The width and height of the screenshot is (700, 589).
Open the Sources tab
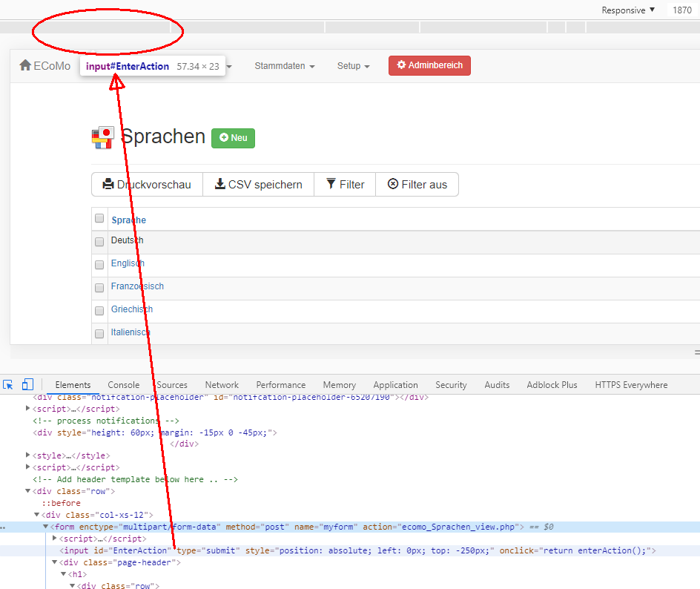(172, 385)
